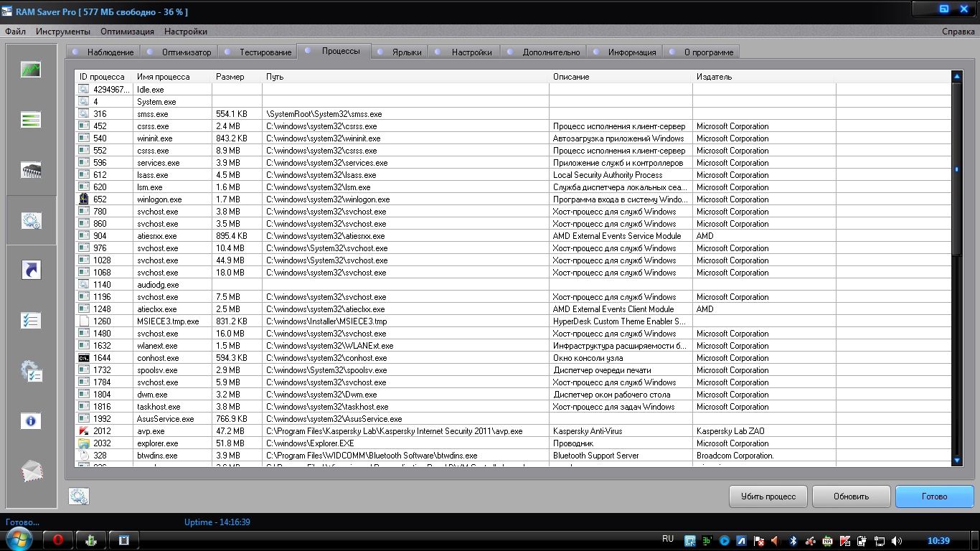Open the mail envelope sidebar icon
Screen dimensions: 980x551
point(32,471)
